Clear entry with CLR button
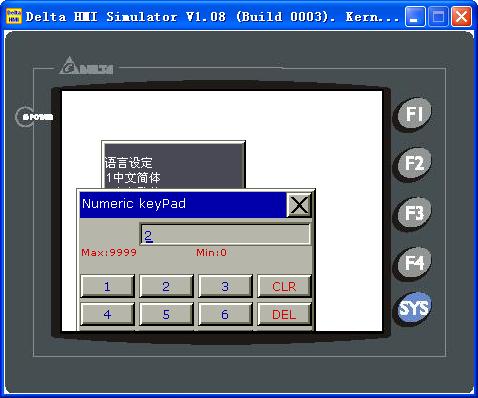 [284, 286]
